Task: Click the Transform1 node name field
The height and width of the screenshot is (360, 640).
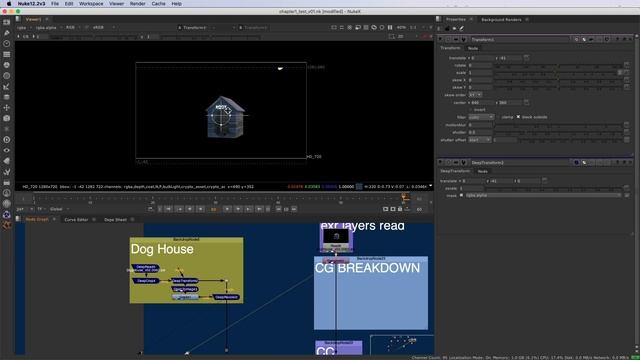Action: pyautogui.click(x=520, y=40)
